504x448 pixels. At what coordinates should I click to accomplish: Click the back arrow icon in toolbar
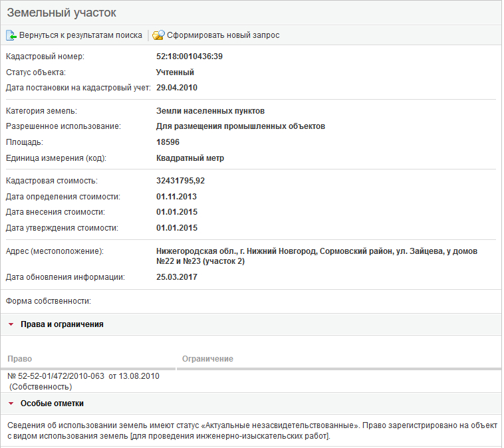click(11, 35)
